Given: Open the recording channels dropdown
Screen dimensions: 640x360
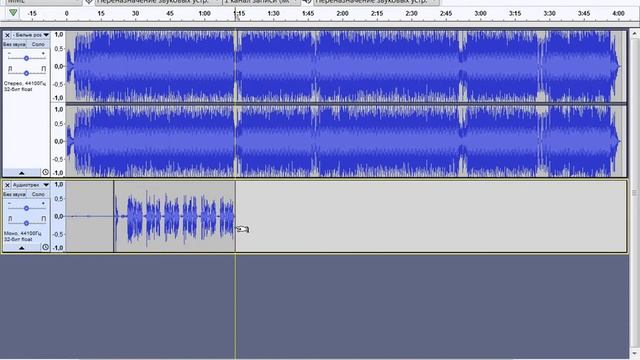Looking at the screenshot, I should point(261,2).
